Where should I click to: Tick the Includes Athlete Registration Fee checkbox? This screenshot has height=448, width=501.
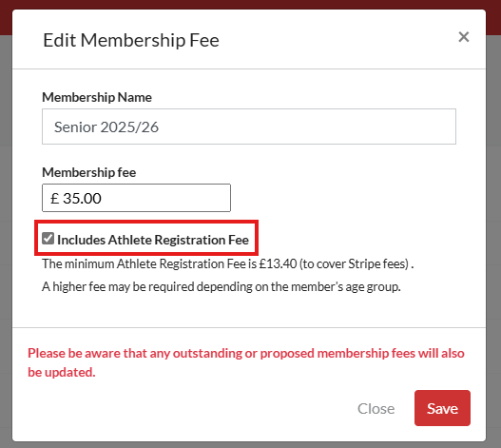coord(48,238)
